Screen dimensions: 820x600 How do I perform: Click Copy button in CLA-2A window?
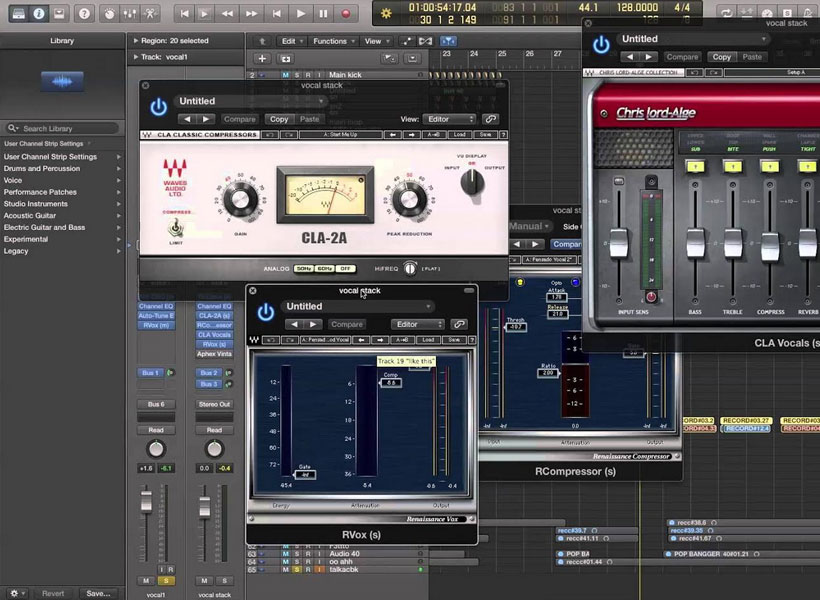[x=279, y=119]
